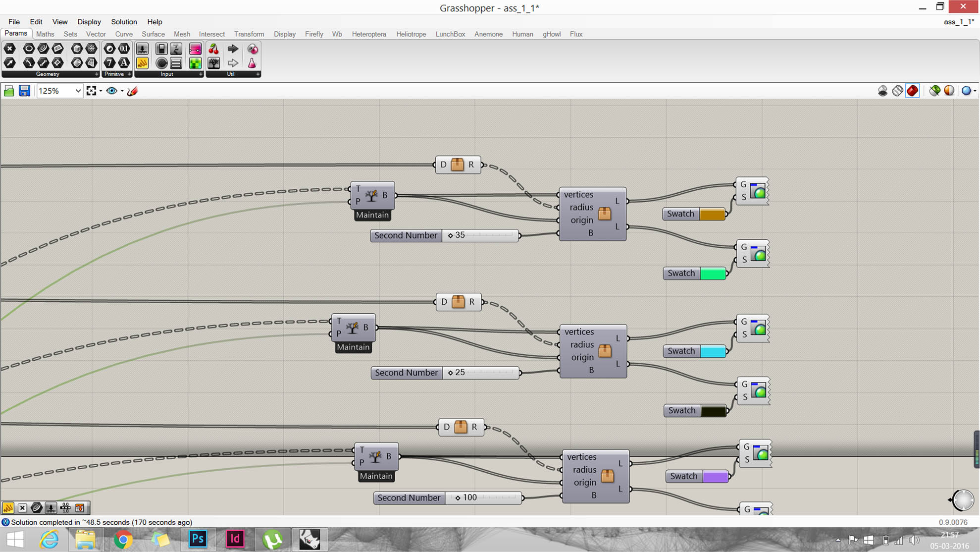Open a file with the folder toolbar icon
980x552 pixels.
coord(9,90)
